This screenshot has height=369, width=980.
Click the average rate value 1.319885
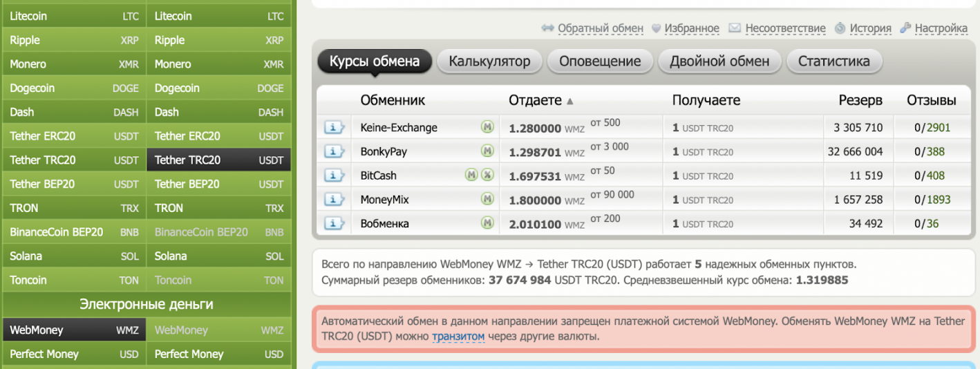pos(822,281)
